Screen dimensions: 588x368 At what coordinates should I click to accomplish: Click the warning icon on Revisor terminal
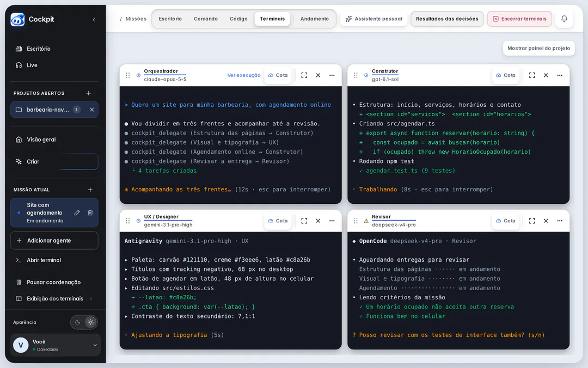tap(366, 221)
